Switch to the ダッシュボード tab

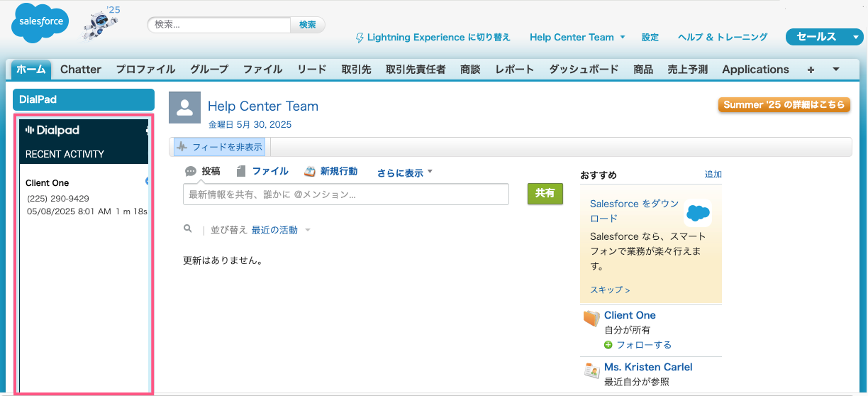click(x=584, y=70)
